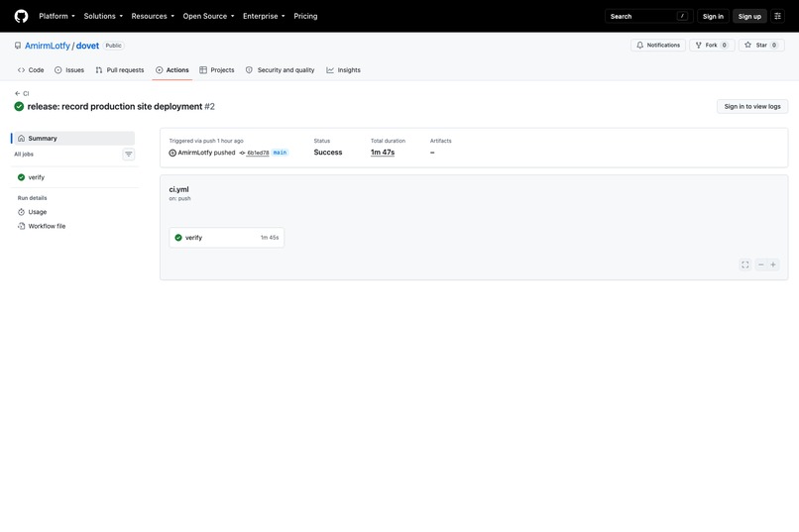Viewport: 799px width, 532px height.
Task: Select Summary in the sidebar
Action: [74, 139]
